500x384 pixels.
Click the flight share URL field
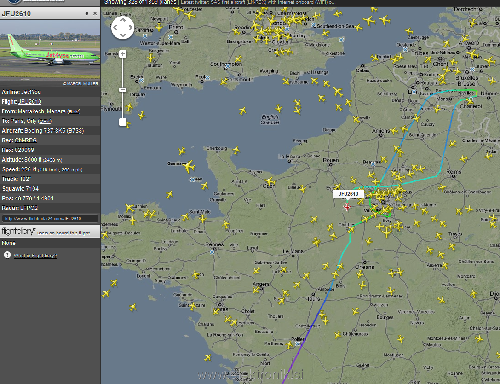click(50, 219)
